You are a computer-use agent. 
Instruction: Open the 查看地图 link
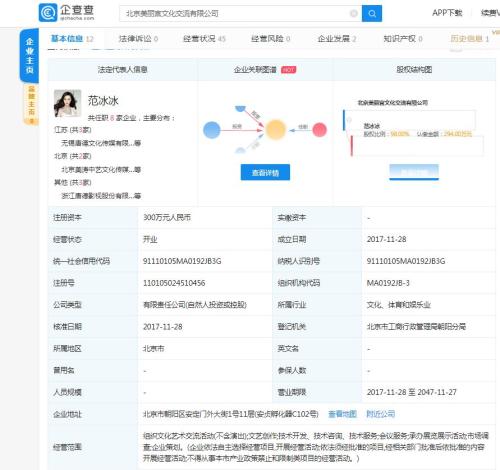pos(342,414)
